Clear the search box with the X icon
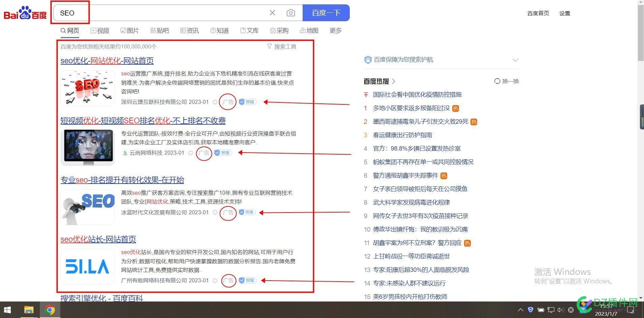 (272, 13)
